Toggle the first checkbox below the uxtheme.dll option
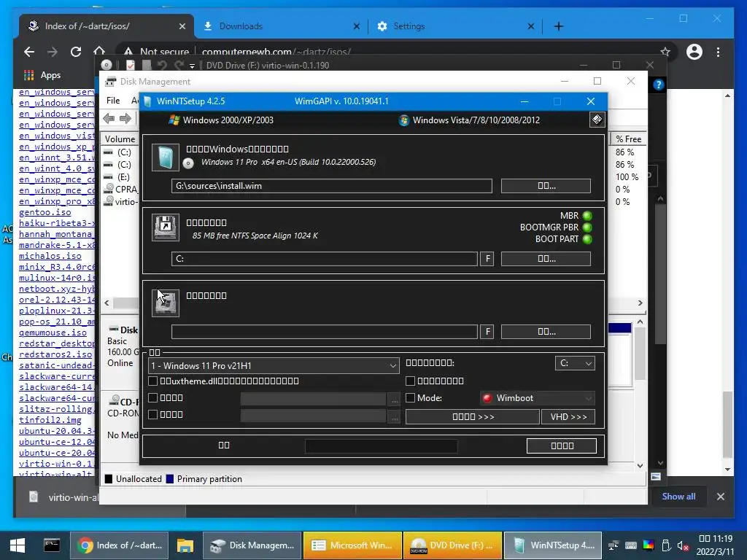This screenshot has width=747, height=560. (153, 397)
